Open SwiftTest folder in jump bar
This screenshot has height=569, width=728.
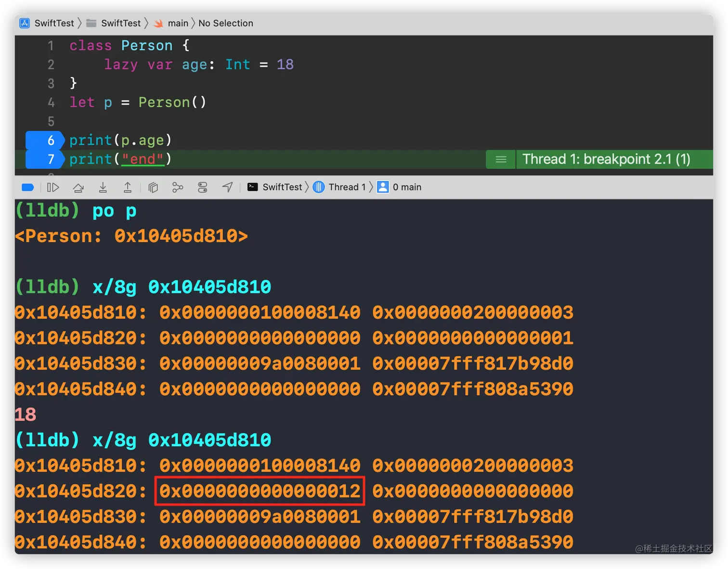pos(114,23)
